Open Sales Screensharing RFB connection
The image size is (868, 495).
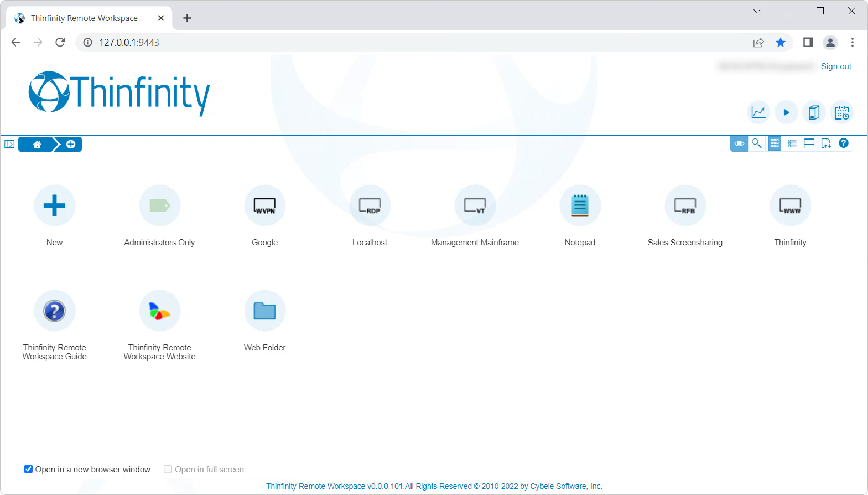coord(685,205)
